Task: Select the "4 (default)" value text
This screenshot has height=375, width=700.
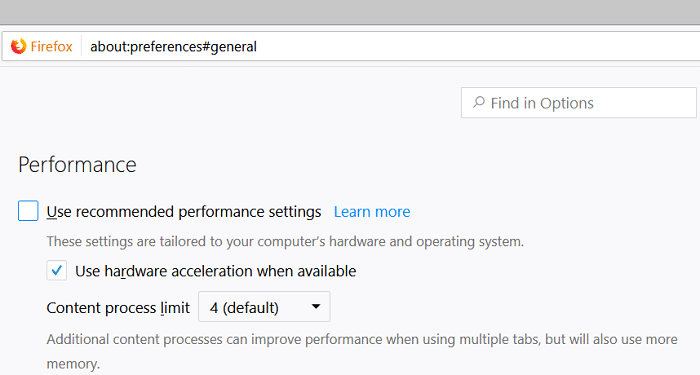Action: (244, 308)
